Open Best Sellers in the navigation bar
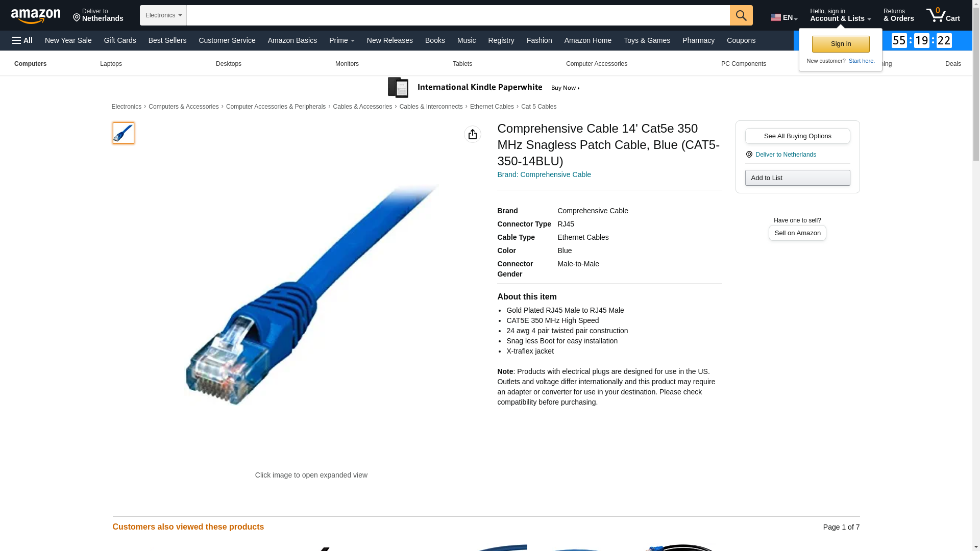Screen dimensions: 980x551 [x=167, y=40]
